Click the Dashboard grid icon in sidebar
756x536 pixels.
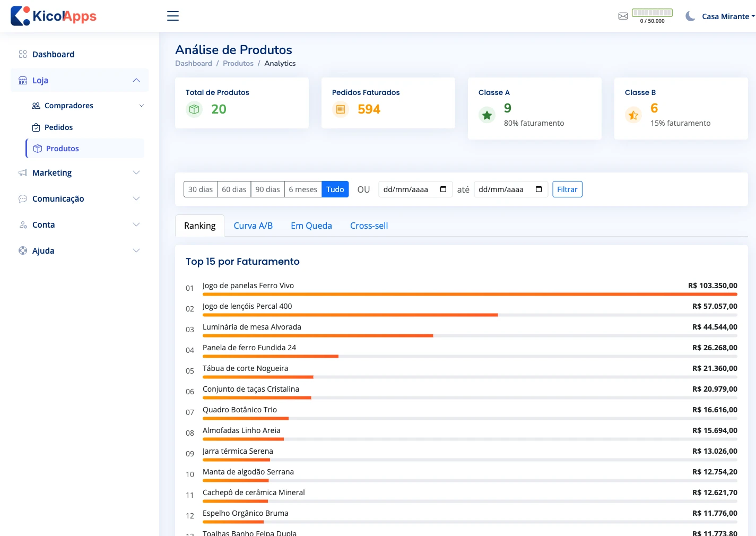[x=23, y=54]
